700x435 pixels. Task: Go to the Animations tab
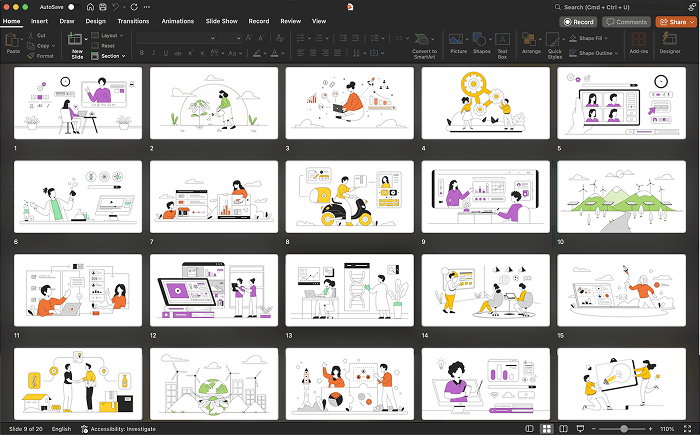[x=178, y=21]
